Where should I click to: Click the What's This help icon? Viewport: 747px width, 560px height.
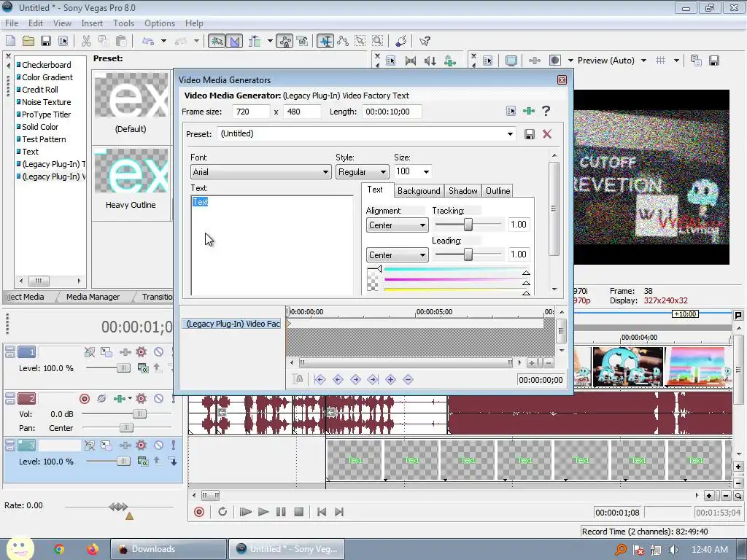[425, 41]
